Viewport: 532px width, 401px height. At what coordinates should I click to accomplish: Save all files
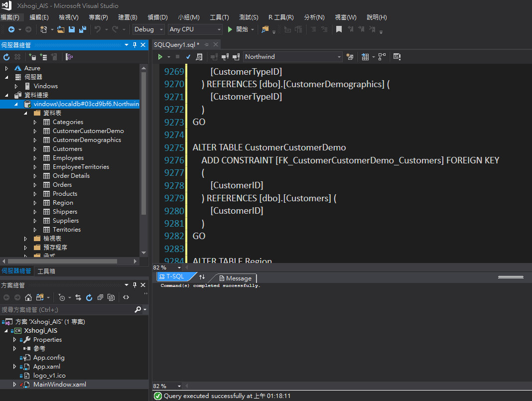coord(83,29)
